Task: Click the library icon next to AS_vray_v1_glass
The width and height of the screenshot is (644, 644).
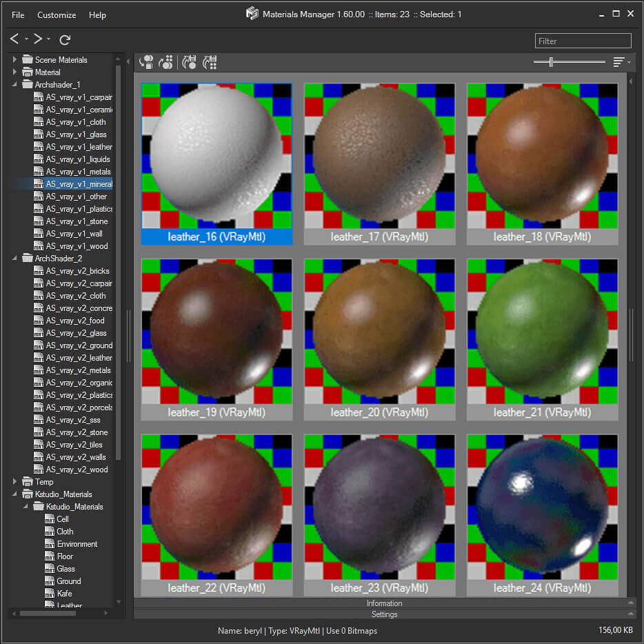Action: (39, 134)
